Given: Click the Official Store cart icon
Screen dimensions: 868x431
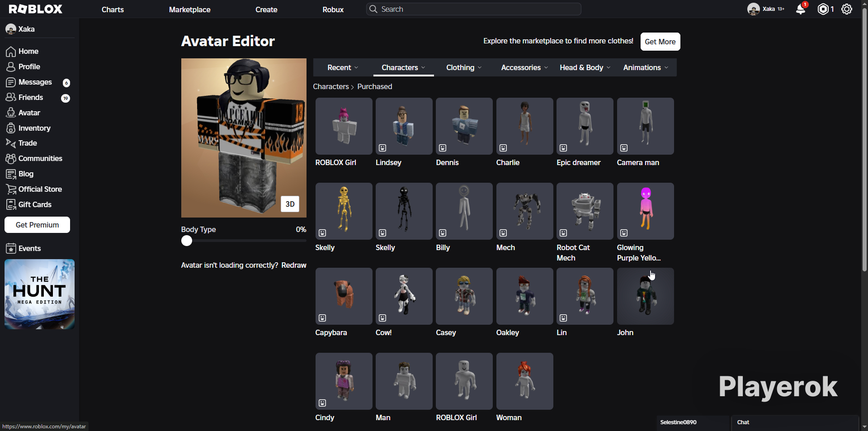Looking at the screenshot, I should (11, 189).
